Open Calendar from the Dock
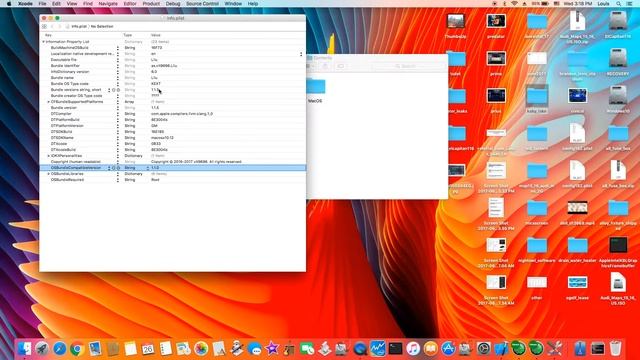This screenshot has height=360, width=640. pyautogui.click(x=148, y=349)
